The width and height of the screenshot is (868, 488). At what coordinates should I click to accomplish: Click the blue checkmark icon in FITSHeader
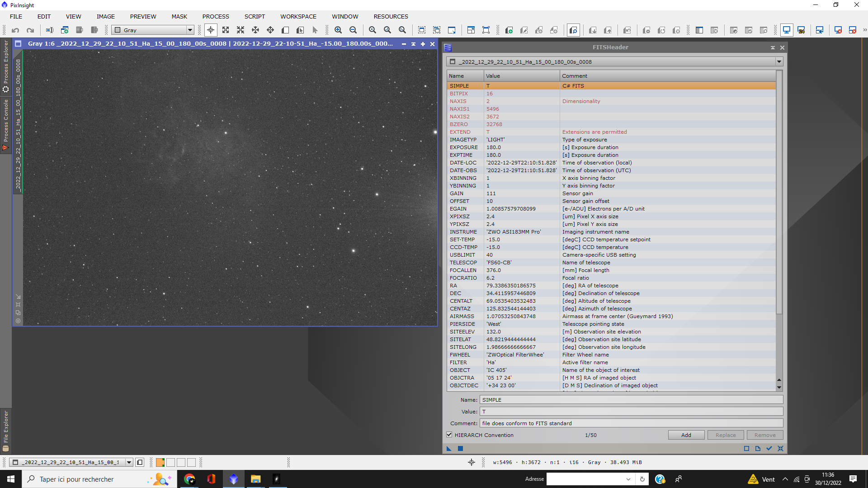pos(769,449)
